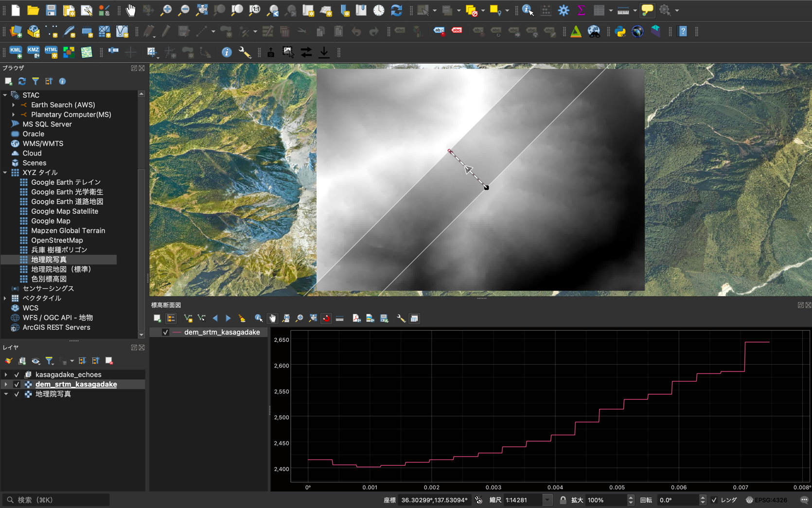Viewport: 812px width, 508px height.
Task: Refresh the browser panel
Action: pyautogui.click(x=22, y=81)
